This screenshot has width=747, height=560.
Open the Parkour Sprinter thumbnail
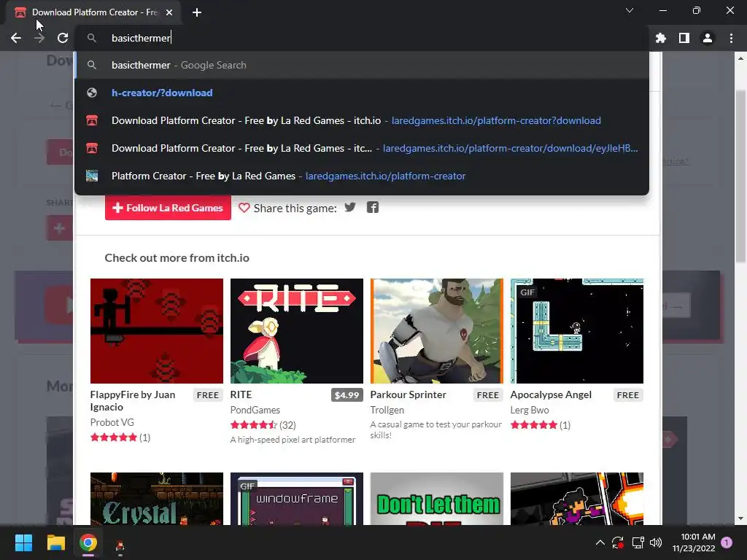click(x=437, y=331)
